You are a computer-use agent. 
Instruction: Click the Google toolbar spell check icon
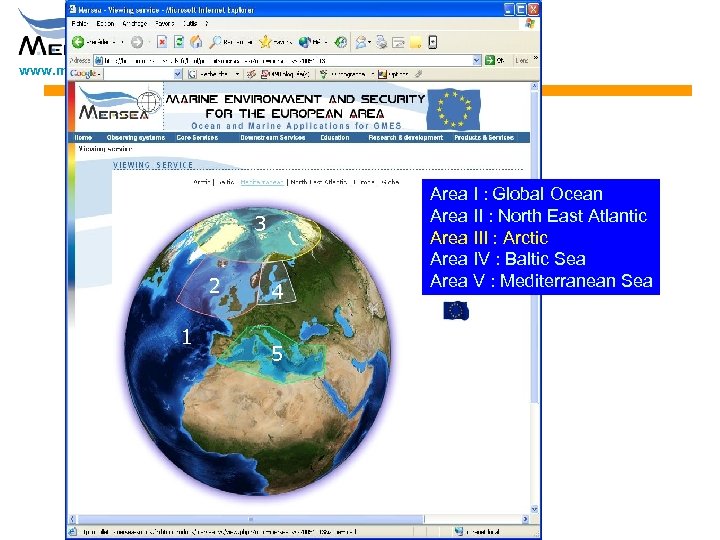[x=324, y=74]
